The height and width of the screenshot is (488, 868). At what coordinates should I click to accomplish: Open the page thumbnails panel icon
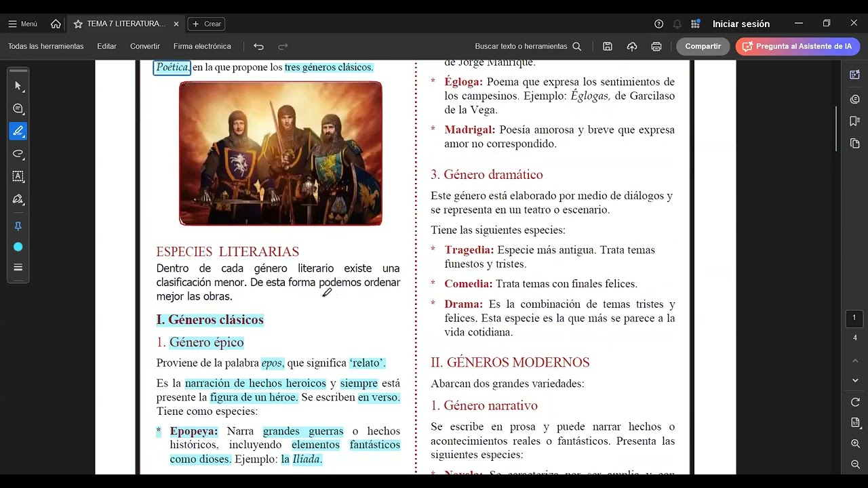854,143
